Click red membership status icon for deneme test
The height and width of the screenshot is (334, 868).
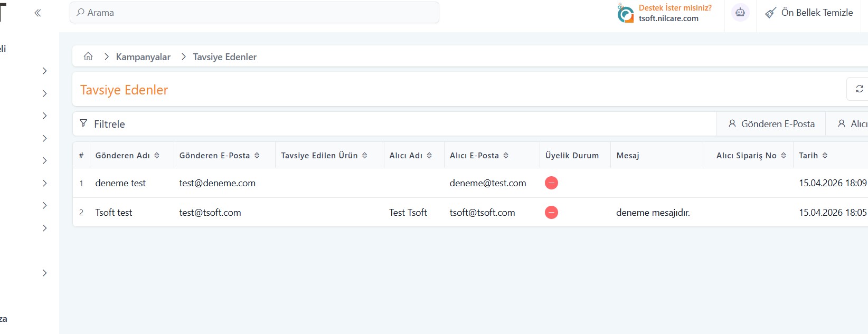551,183
